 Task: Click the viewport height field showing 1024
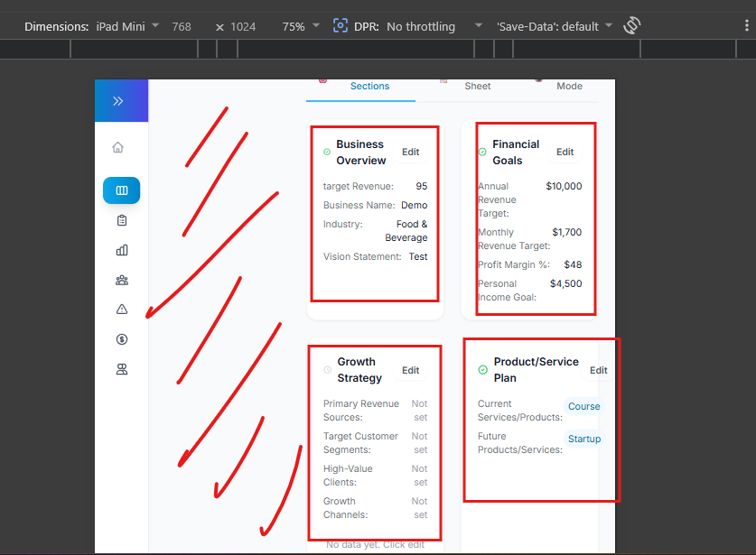pos(243,26)
